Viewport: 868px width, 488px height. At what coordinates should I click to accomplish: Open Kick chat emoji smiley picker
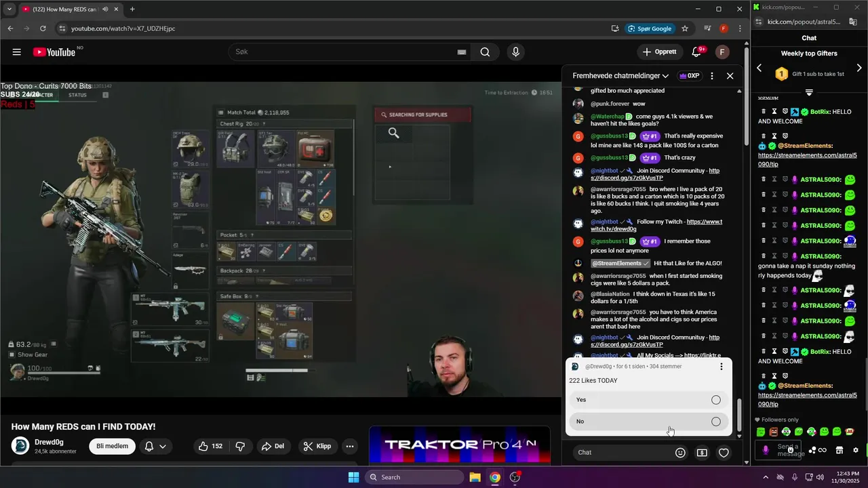point(791,450)
